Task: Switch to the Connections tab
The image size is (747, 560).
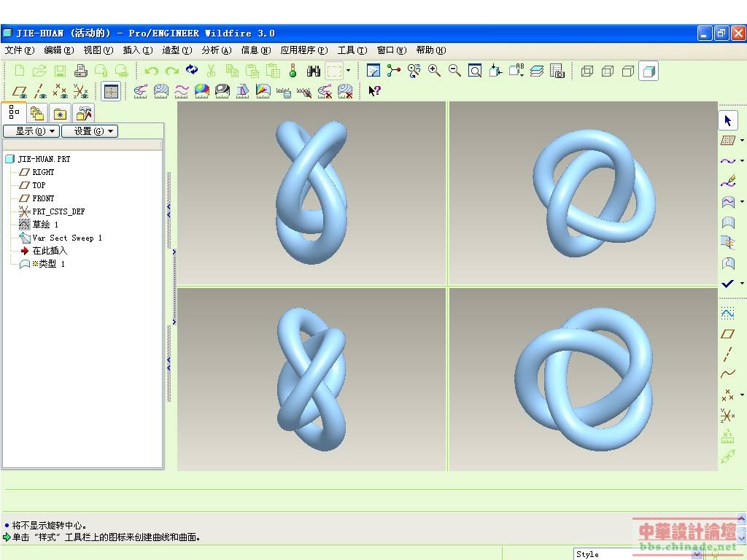Action: pos(83,113)
